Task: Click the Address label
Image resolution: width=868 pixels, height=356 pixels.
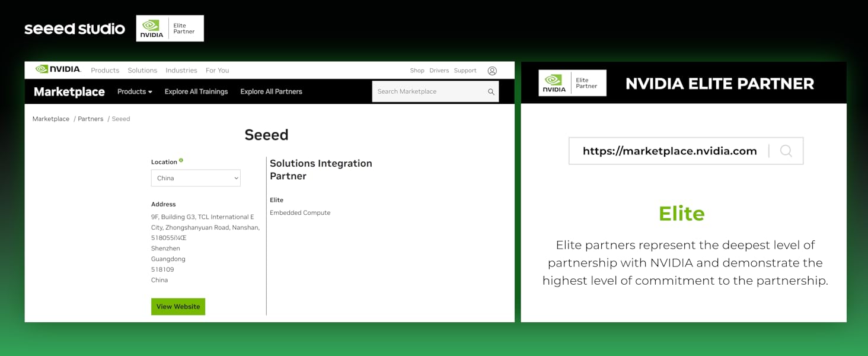Action: click(164, 204)
